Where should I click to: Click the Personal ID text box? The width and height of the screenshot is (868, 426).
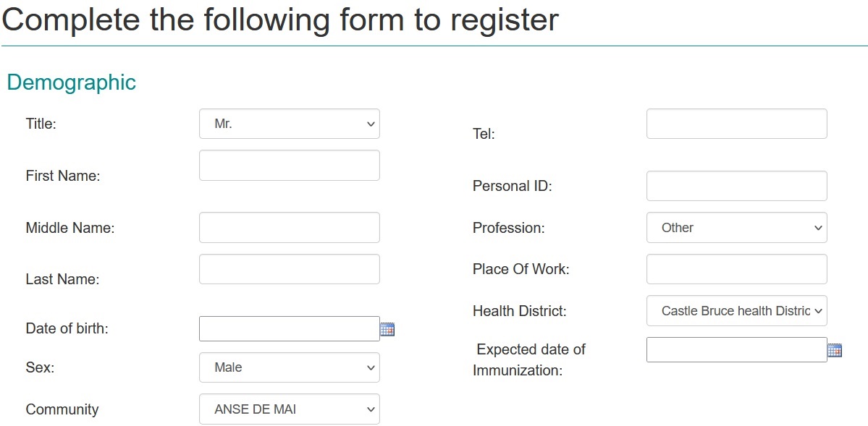[736, 186]
